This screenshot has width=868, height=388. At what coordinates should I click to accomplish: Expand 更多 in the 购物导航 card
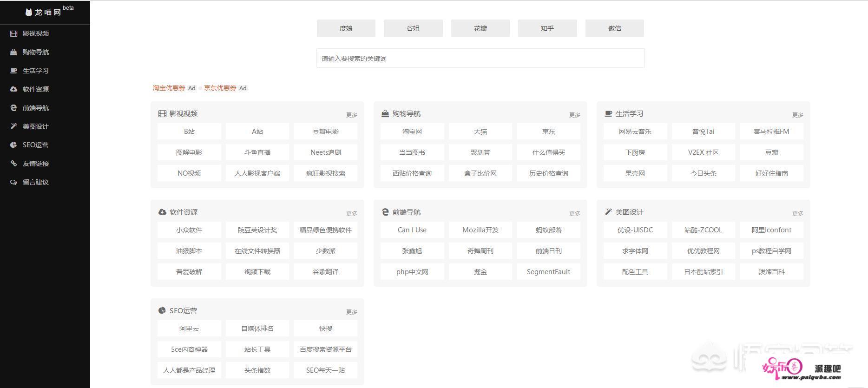(575, 115)
